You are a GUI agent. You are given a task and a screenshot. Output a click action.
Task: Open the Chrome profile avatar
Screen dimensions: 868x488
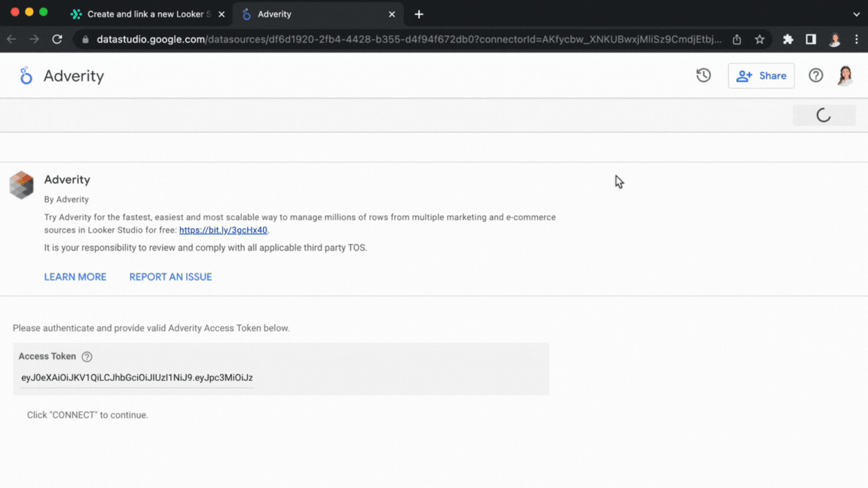834,39
